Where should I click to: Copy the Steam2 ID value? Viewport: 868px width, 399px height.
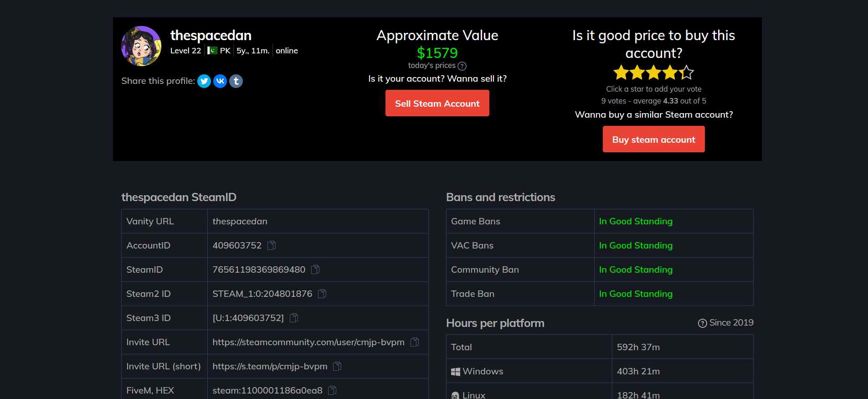pyautogui.click(x=322, y=294)
